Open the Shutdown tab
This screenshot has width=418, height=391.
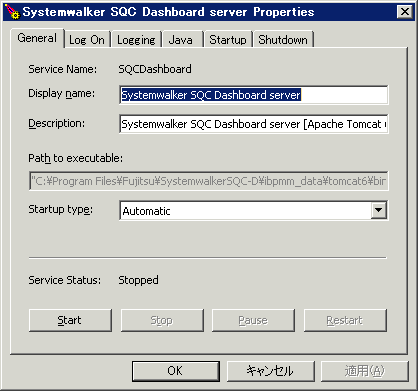(283, 40)
